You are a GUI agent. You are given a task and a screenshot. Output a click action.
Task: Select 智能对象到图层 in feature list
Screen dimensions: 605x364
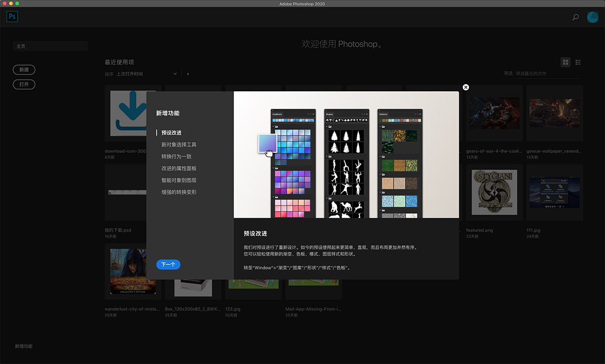(179, 180)
